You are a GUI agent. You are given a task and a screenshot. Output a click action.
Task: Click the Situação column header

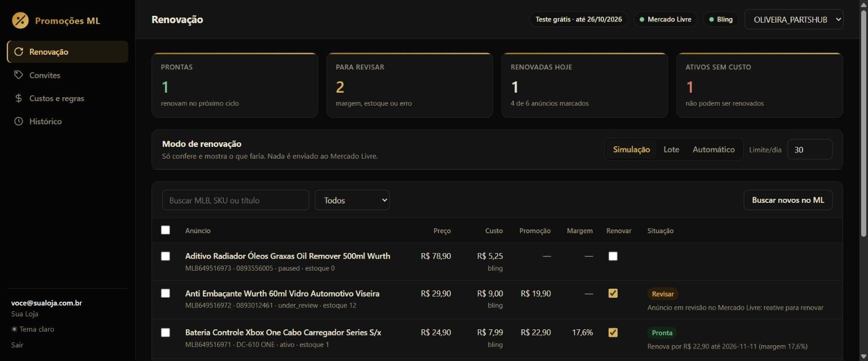point(661,230)
